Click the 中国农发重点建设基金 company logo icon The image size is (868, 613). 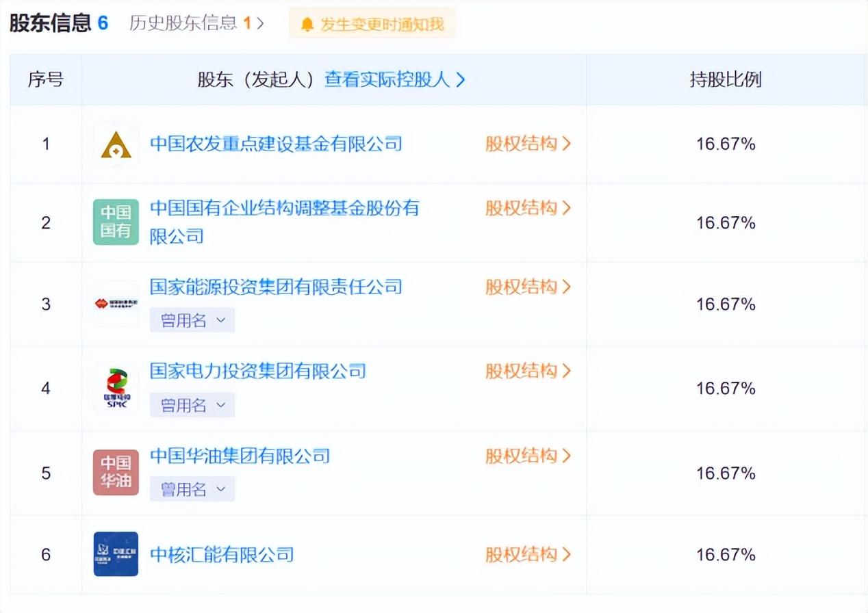click(x=116, y=144)
